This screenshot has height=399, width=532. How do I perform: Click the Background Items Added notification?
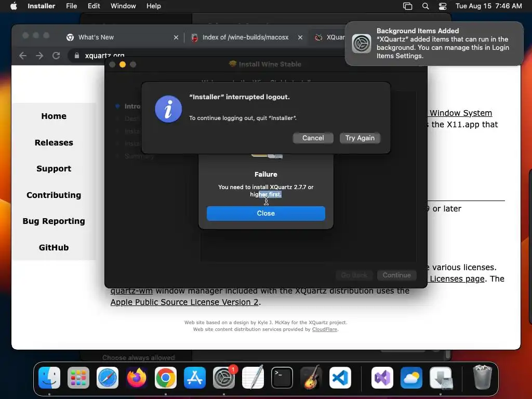[x=434, y=44]
